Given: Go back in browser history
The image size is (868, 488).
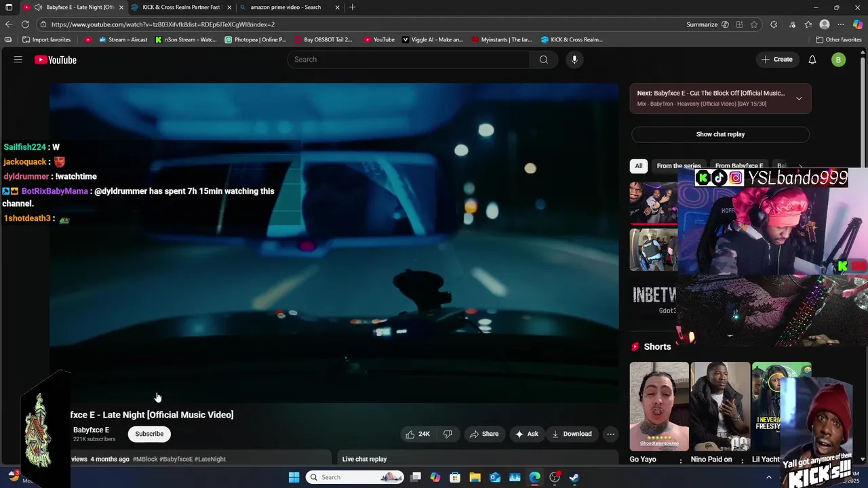Looking at the screenshot, I should coord(9,24).
